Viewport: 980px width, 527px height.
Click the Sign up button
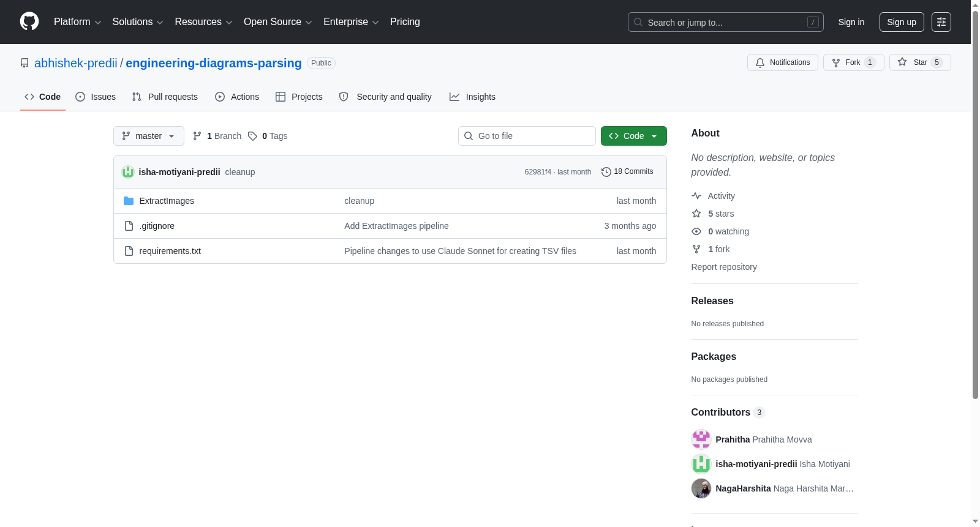[902, 22]
